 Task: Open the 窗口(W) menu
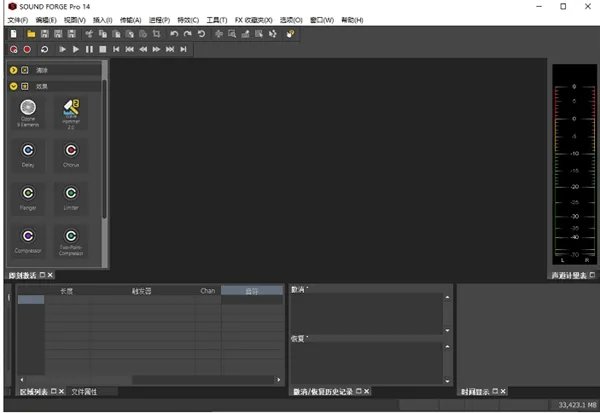point(322,20)
